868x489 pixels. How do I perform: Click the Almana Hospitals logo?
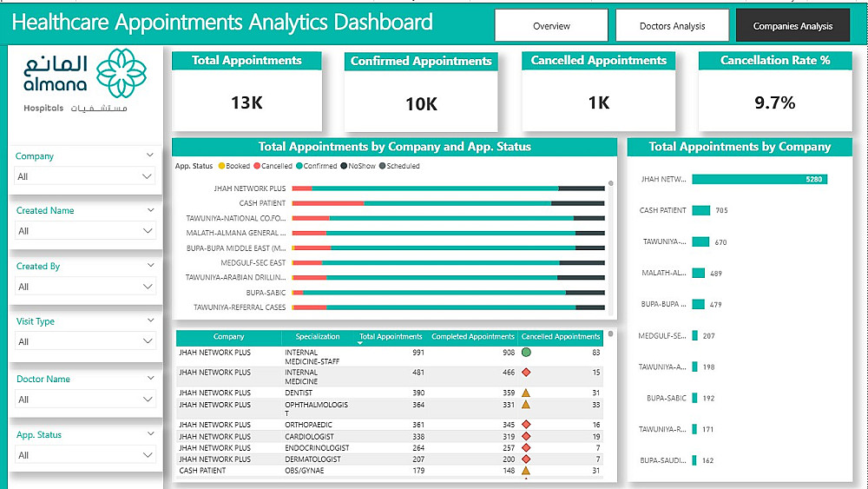pyautogui.click(x=84, y=80)
